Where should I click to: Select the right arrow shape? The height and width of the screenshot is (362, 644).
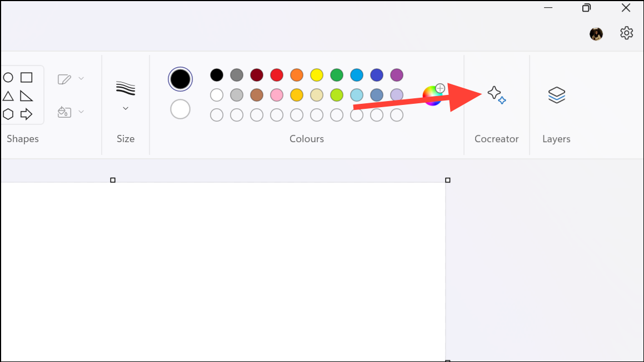[x=26, y=114]
